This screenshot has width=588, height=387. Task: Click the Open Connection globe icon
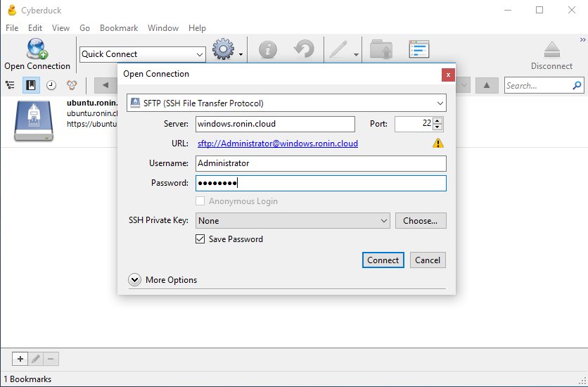click(x=37, y=49)
